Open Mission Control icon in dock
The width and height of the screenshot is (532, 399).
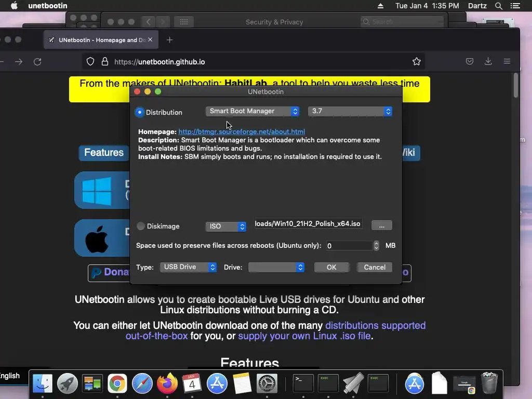click(92, 383)
